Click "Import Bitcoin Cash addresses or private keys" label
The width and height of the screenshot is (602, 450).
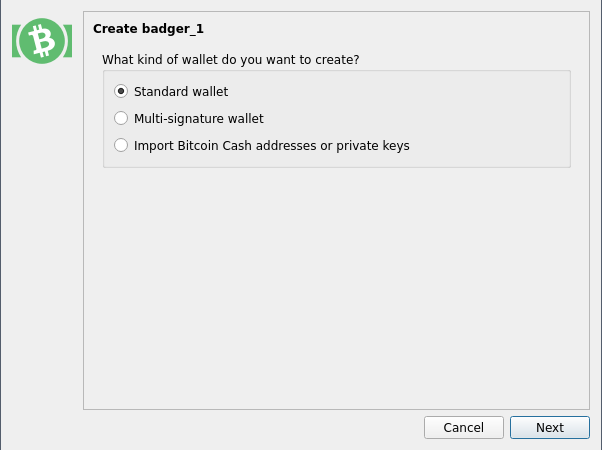(271, 146)
